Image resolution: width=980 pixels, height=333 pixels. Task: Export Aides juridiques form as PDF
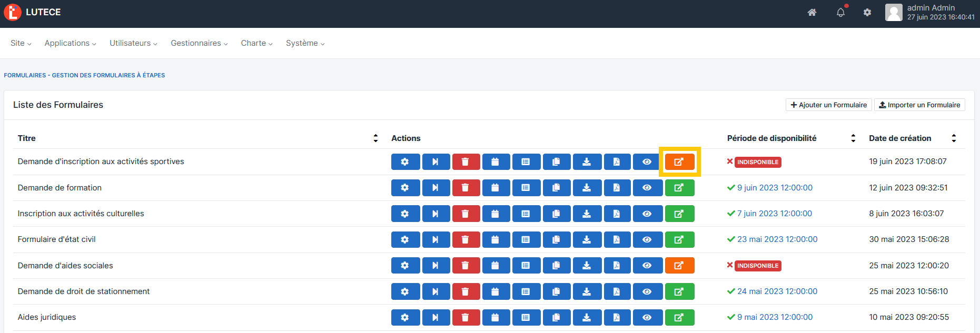point(617,317)
